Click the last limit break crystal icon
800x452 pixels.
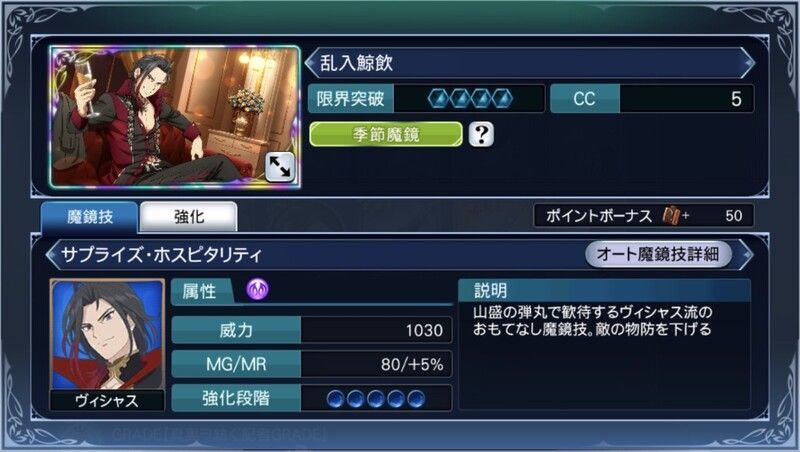click(502, 98)
